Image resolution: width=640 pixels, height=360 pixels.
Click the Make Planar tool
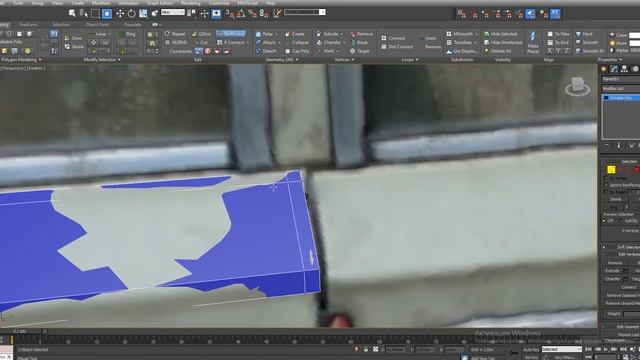533,42
